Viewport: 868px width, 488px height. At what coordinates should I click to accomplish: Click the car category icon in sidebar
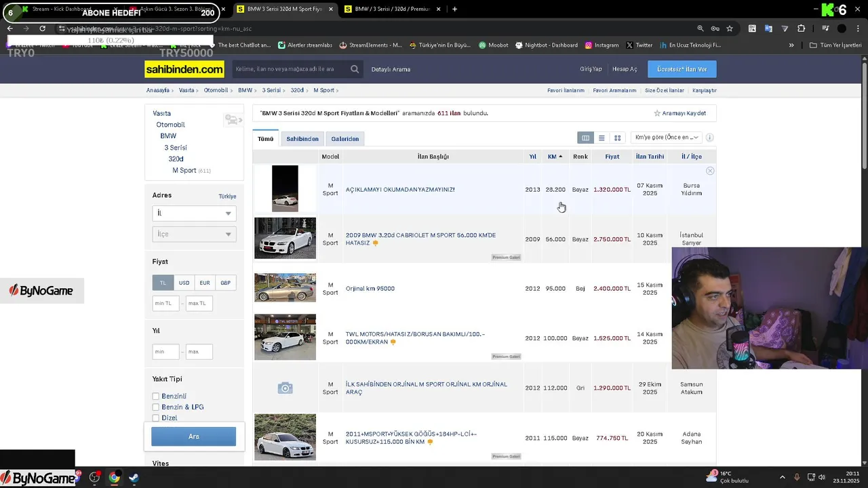233,120
